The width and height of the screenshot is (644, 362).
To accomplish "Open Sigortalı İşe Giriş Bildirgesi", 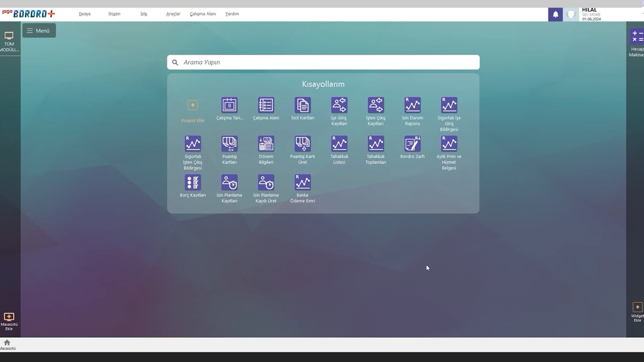I will (x=449, y=114).
